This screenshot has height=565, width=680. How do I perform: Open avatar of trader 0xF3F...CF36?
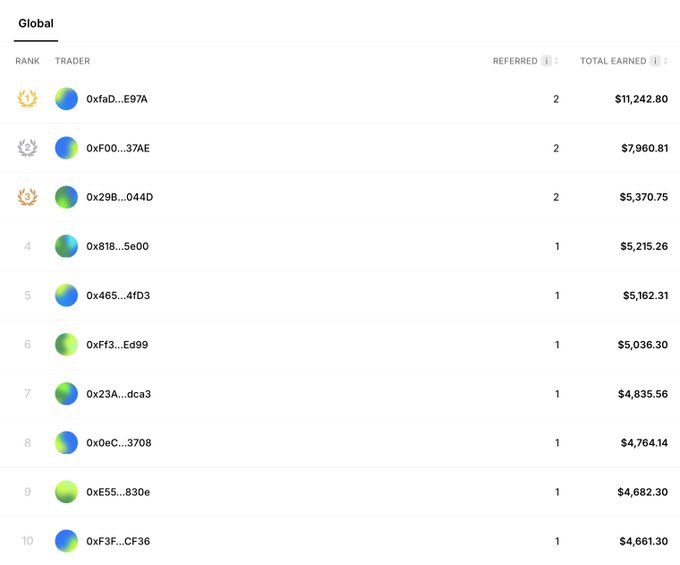coord(66,541)
